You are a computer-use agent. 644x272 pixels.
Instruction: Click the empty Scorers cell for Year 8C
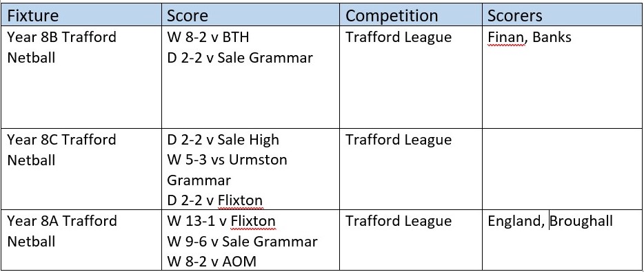[562, 169]
